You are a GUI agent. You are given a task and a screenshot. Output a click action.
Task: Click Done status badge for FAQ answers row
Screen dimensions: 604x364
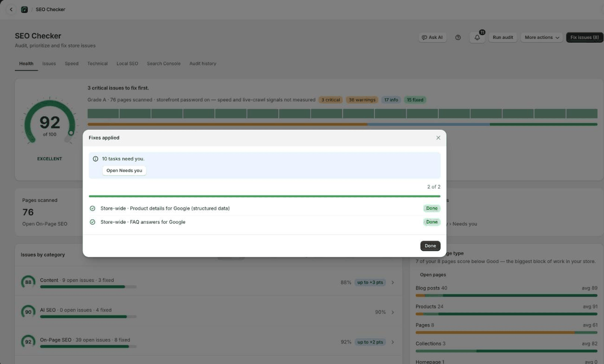coord(432,222)
